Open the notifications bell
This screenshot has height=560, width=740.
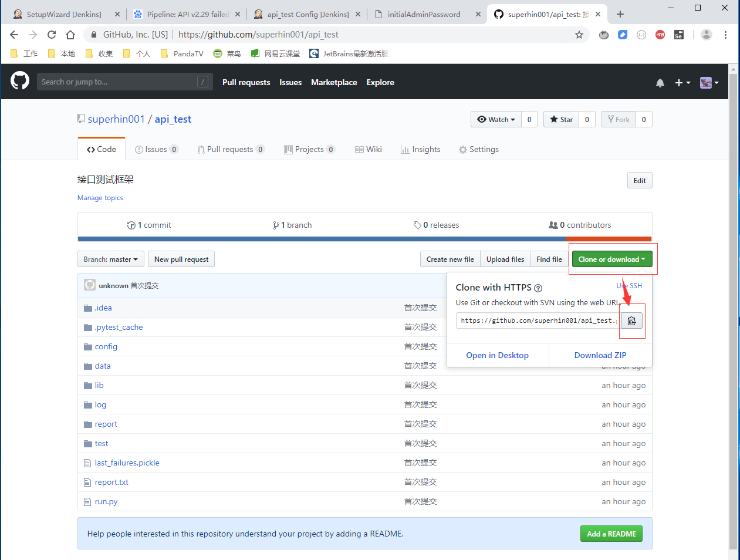coord(660,83)
